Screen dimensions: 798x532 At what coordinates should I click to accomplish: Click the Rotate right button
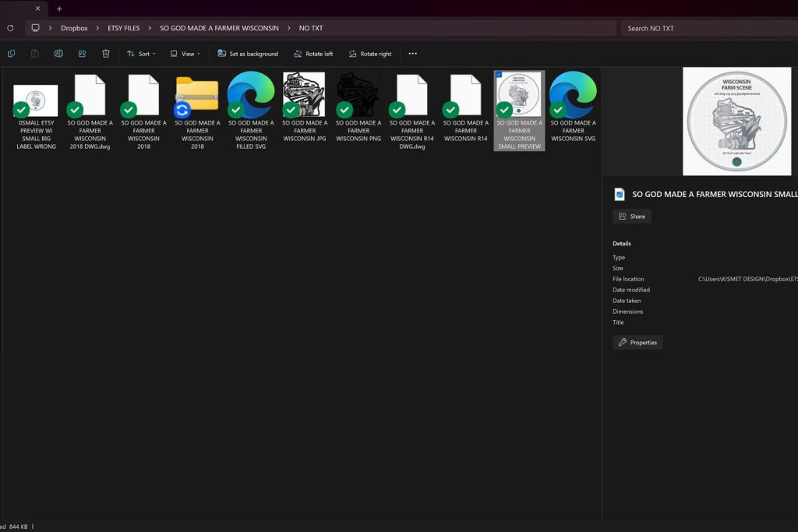tap(369, 54)
